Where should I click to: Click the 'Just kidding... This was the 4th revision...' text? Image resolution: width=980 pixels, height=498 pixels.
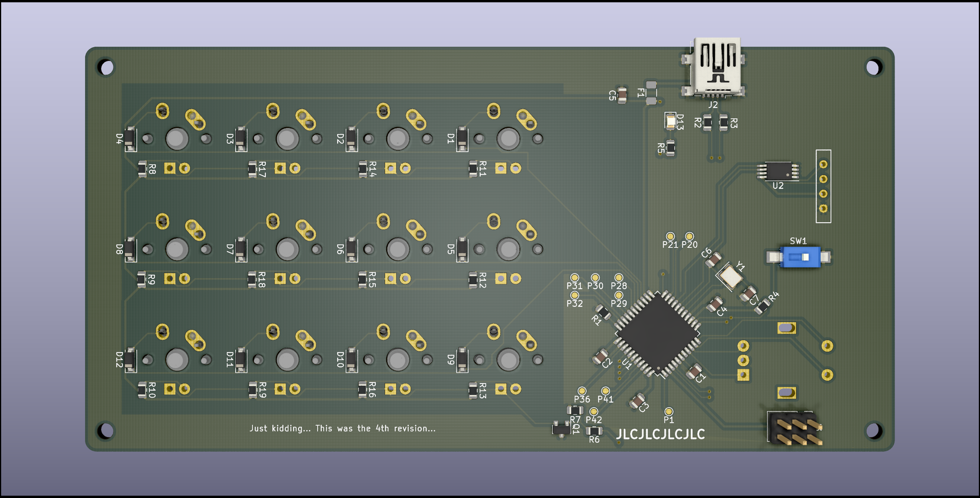point(343,428)
